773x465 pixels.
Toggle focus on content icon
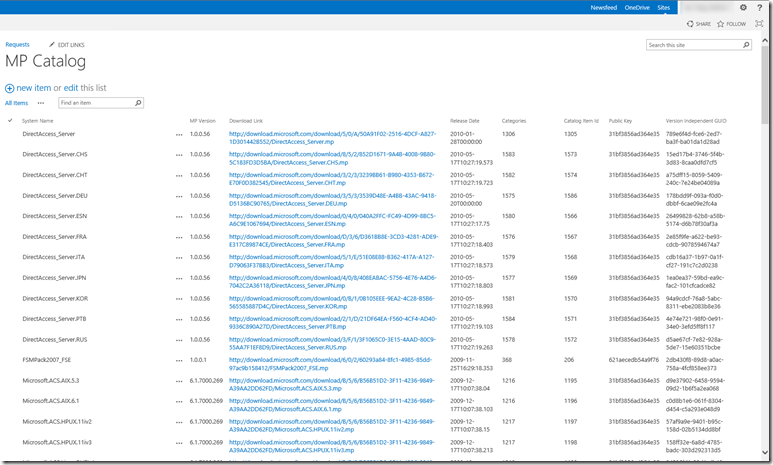(759, 24)
